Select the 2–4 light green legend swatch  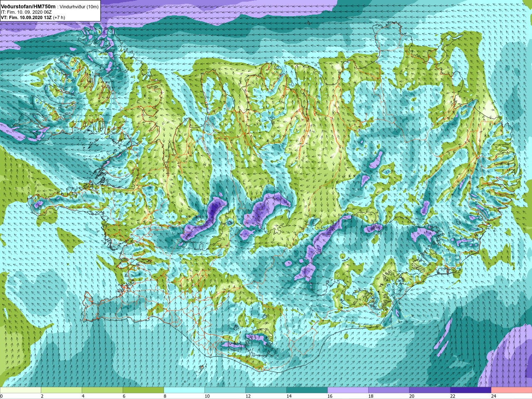click(62, 390)
